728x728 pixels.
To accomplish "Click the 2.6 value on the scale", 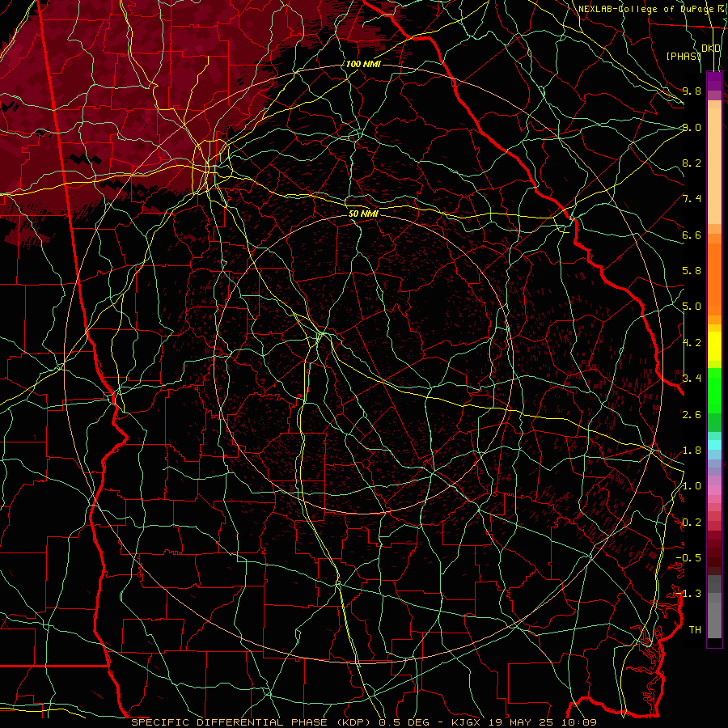I will coord(692,415).
